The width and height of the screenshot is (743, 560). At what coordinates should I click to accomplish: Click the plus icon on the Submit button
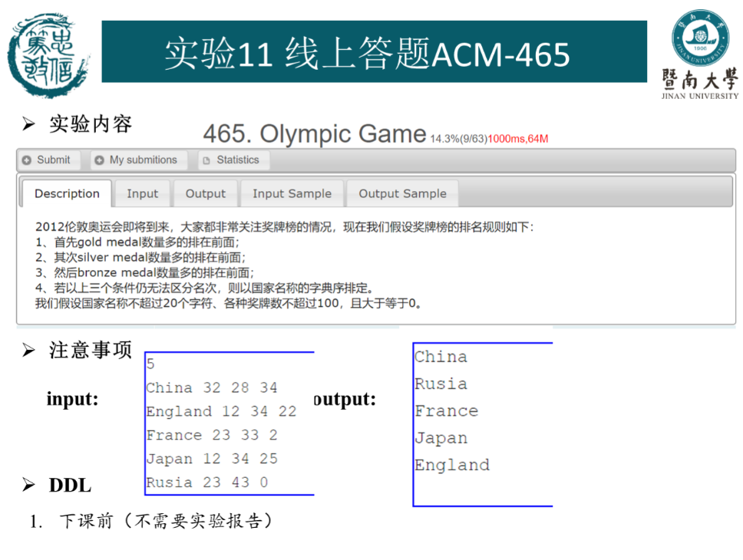click(27, 160)
